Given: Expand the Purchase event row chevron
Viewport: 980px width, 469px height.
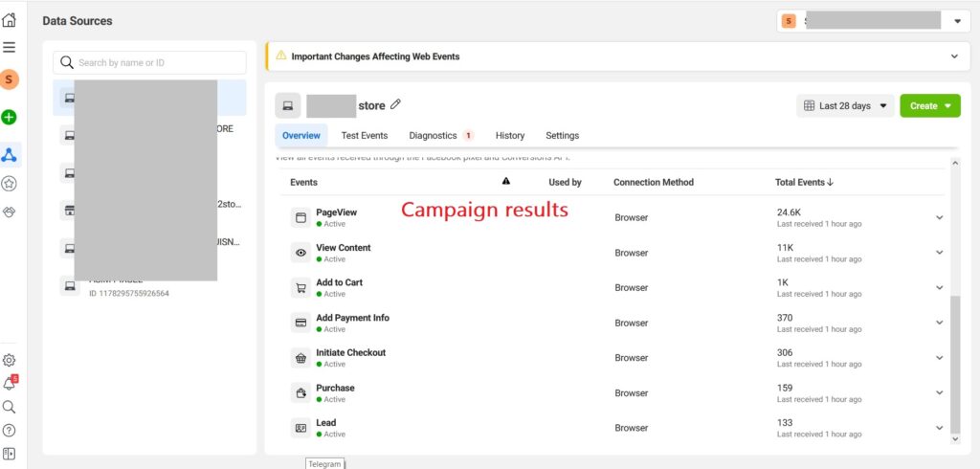Looking at the screenshot, I should pyautogui.click(x=938, y=392).
